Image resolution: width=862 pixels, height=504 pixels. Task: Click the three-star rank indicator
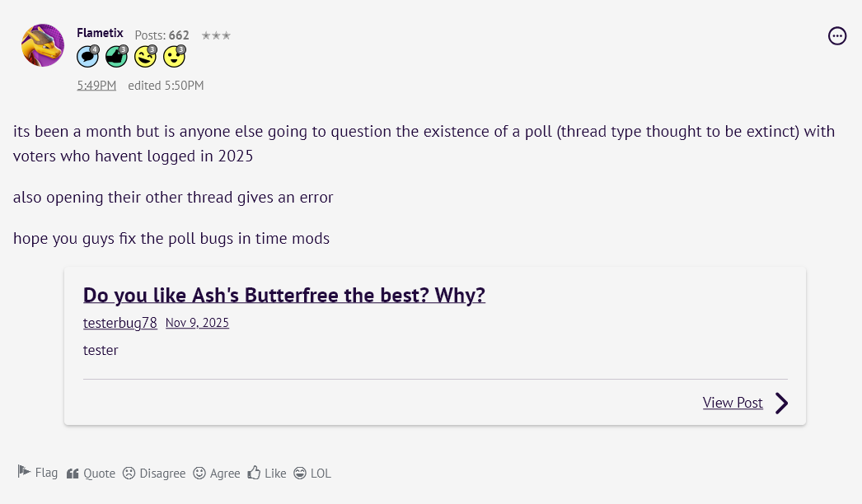coord(216,35)
